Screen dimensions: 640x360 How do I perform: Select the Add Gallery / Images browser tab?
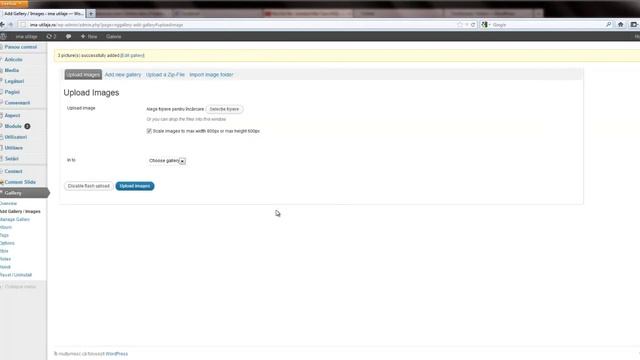[x=43, y=13]
